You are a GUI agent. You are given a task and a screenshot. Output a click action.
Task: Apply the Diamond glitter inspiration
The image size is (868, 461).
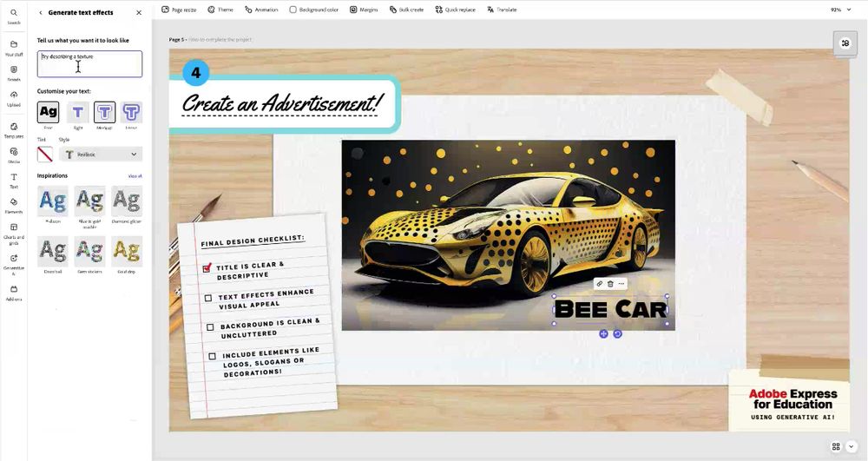(127, 201)
